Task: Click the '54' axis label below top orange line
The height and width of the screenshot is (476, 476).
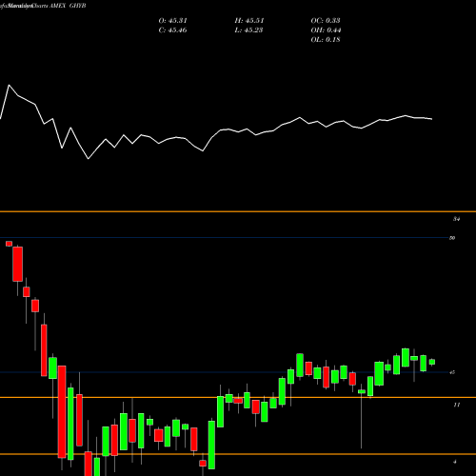Action: [456, 219]
